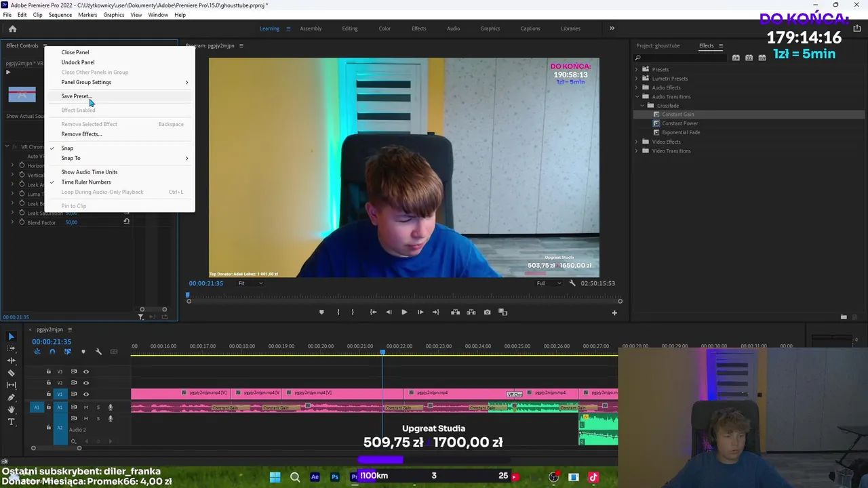Select the Selection tool arrow
The image size is (868, 488).
(11, 337)
